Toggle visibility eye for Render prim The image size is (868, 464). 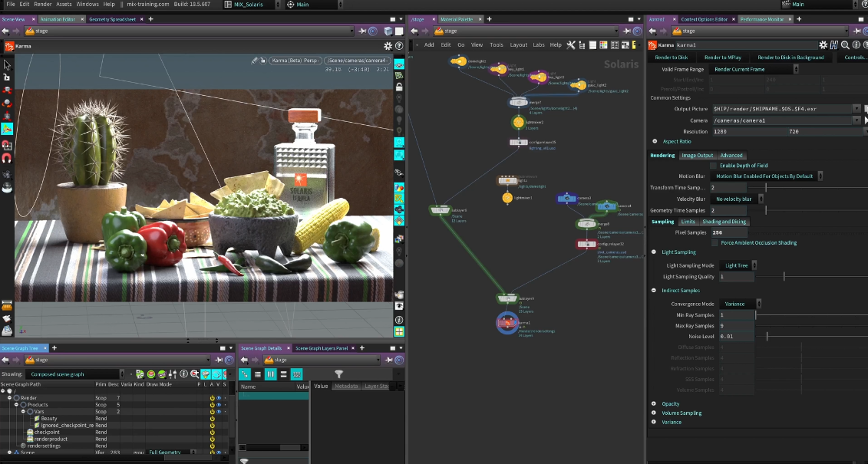(x=219, y=398)
